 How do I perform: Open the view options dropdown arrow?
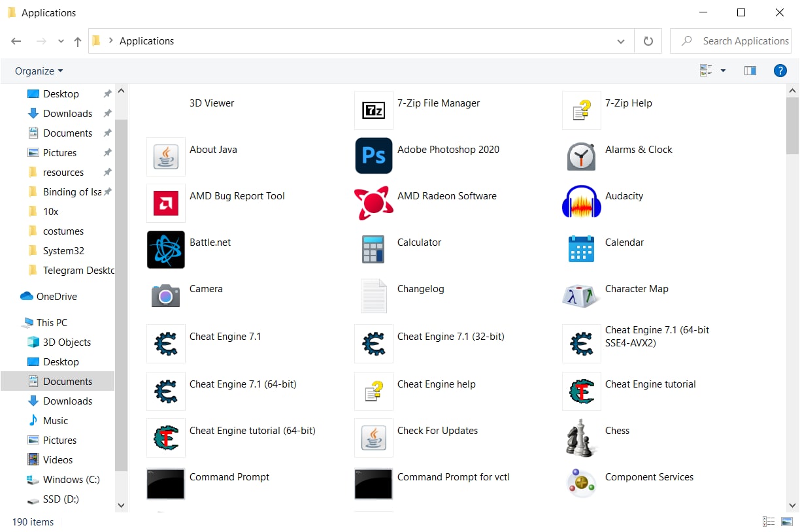click(x=723, y=71)
